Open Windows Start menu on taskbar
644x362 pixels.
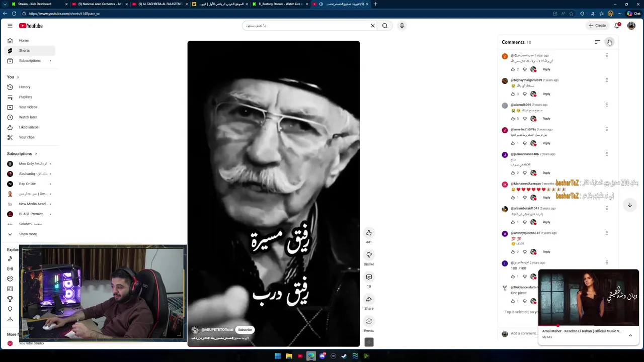[x=278, y=356]
